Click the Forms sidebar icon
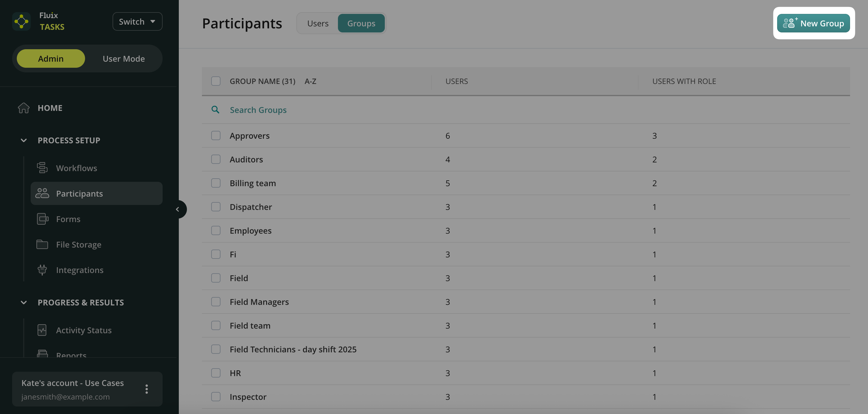 pyautogui.click(x=42, y=219)
